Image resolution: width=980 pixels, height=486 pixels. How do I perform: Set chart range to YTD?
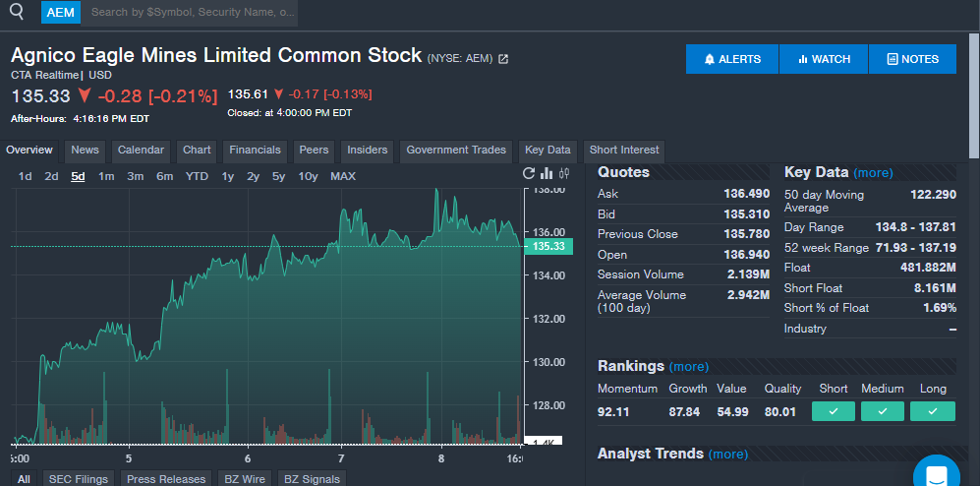197,176
